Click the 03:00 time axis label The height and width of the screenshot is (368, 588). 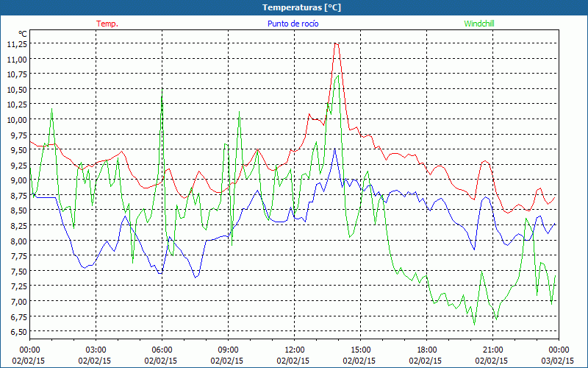(x=96, y=350)
